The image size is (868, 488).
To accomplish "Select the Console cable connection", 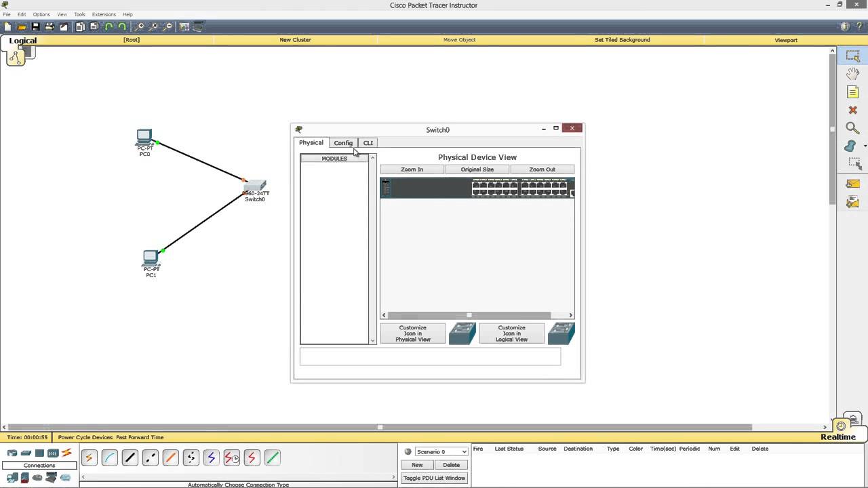I will click(x=109, y=458).
